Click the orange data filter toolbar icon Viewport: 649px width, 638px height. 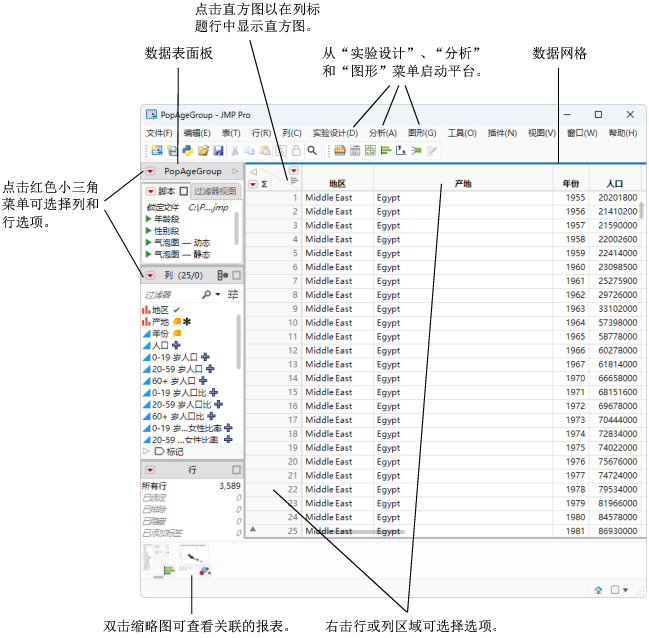pyautogui.click(x=340, y=150)
